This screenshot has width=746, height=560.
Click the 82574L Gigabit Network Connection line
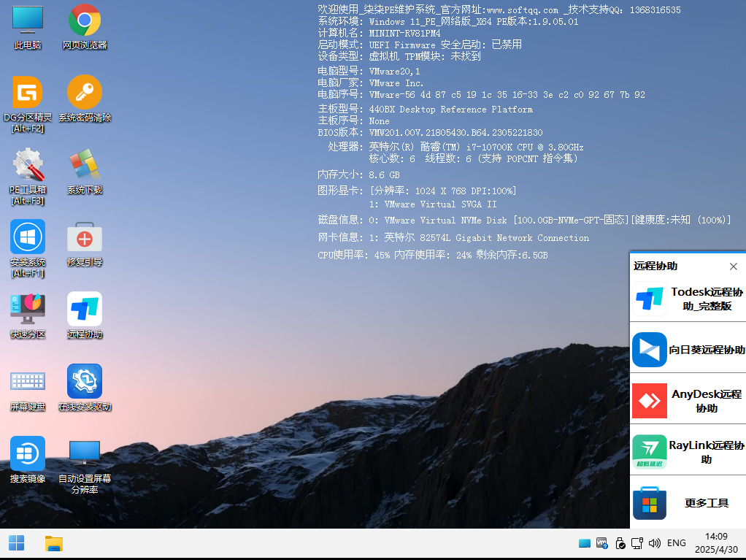pos(453,237)
